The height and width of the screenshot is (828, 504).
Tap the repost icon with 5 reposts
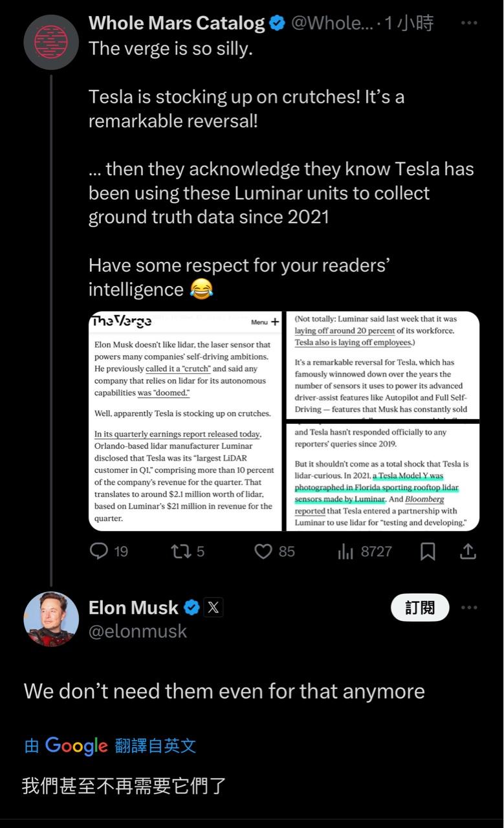179,551
